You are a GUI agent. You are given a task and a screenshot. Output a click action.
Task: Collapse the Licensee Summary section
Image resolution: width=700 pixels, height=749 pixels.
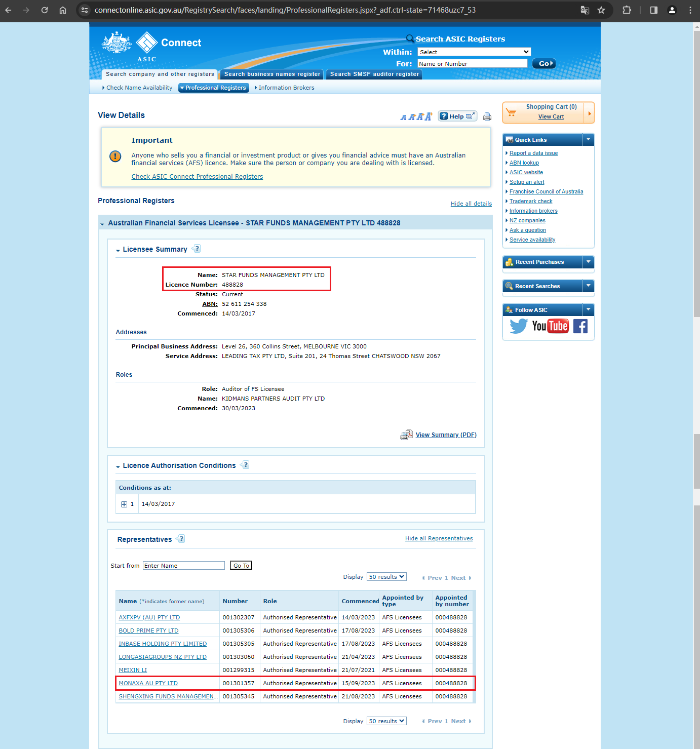118,250
